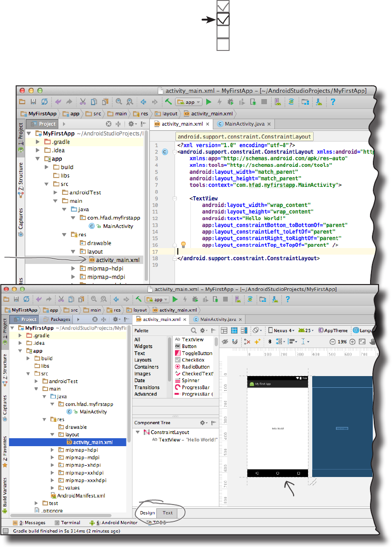Click the Zoom to Fit icon beside 19%
The height and width of the screenshot is (548, 392).
(x=362, y=342)
